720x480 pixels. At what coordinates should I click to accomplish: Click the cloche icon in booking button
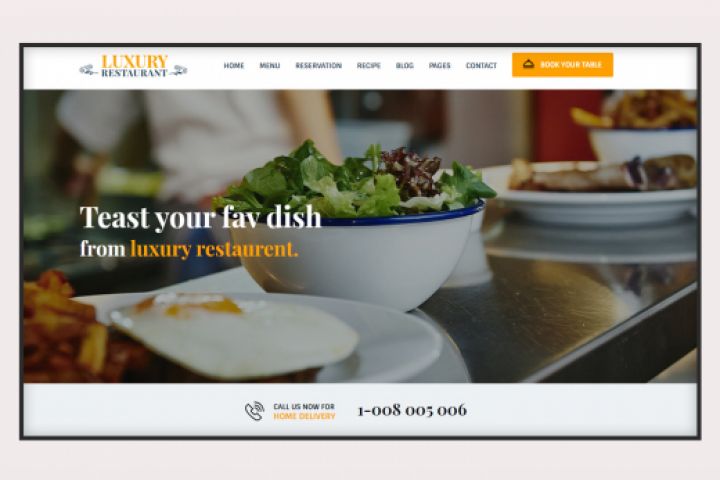529,64
